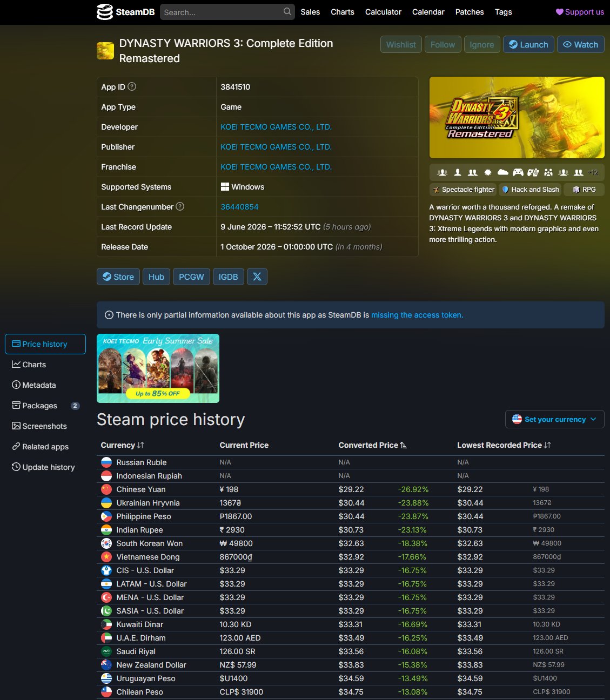
Task: Click the remote play controller-and-phone icon
Action: point(533,172)
